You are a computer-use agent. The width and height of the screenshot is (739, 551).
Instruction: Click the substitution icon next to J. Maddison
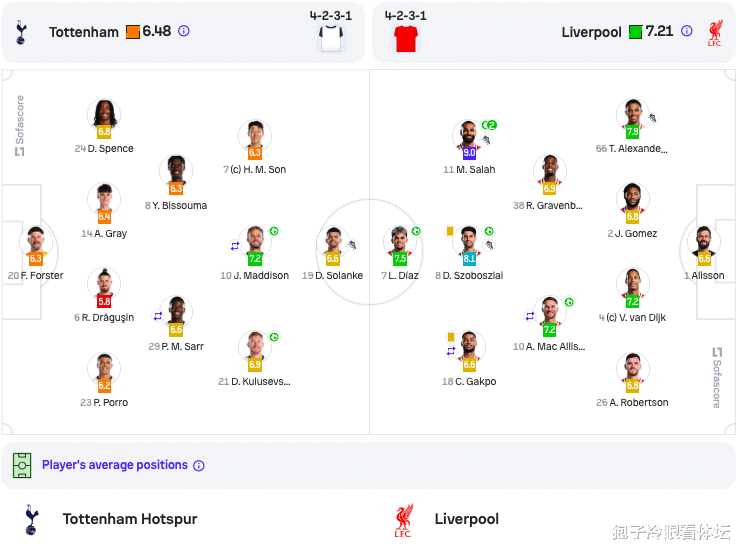click(235, 246)
